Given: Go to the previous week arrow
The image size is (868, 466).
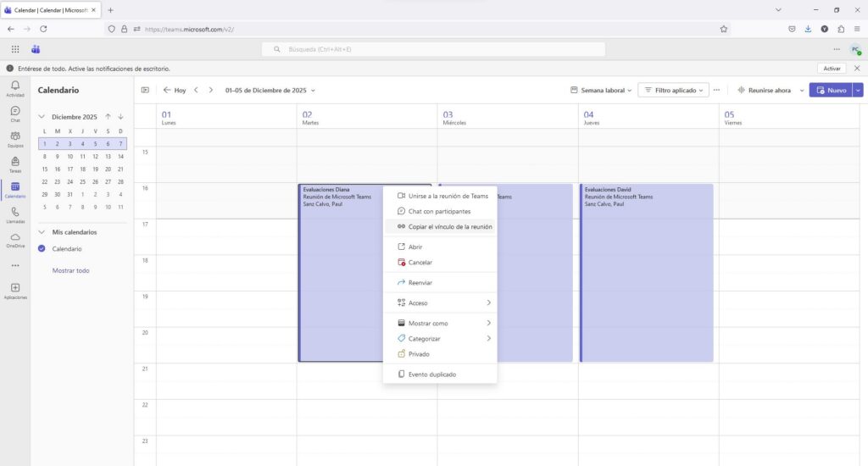Looking at the screenshot, I should (x=196, y=90).
